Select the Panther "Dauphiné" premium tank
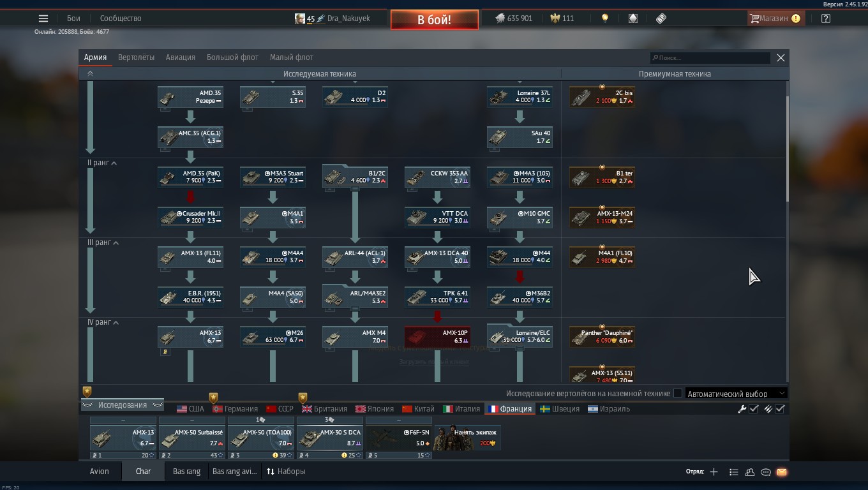The height and width of the screenshot is (490, 868). pos(602,337)
